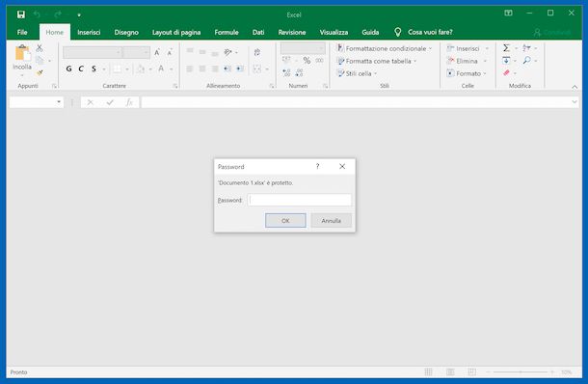Screen dimensions: 588x384
Task: Click the Format Painter brush icon
Action: [40, 72]
